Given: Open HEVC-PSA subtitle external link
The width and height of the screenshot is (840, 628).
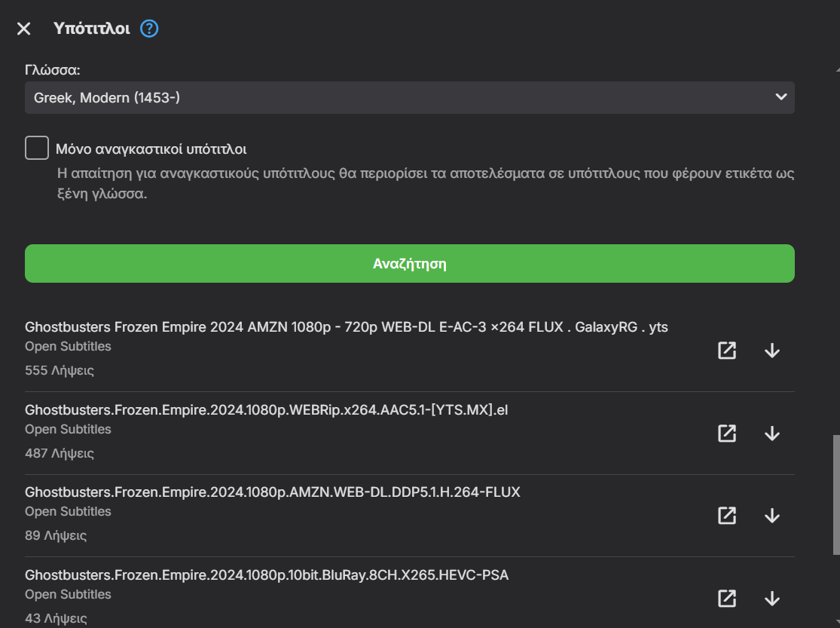Looking at the screenshot, I should coord(726,599).
